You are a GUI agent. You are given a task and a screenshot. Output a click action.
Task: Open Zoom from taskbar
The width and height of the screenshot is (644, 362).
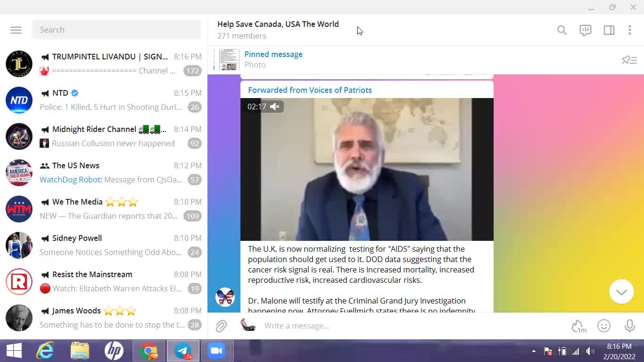coord(217,351)
